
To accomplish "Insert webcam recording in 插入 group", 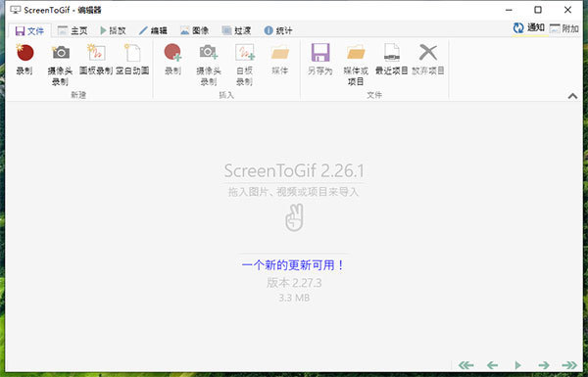I will (209, 65).
